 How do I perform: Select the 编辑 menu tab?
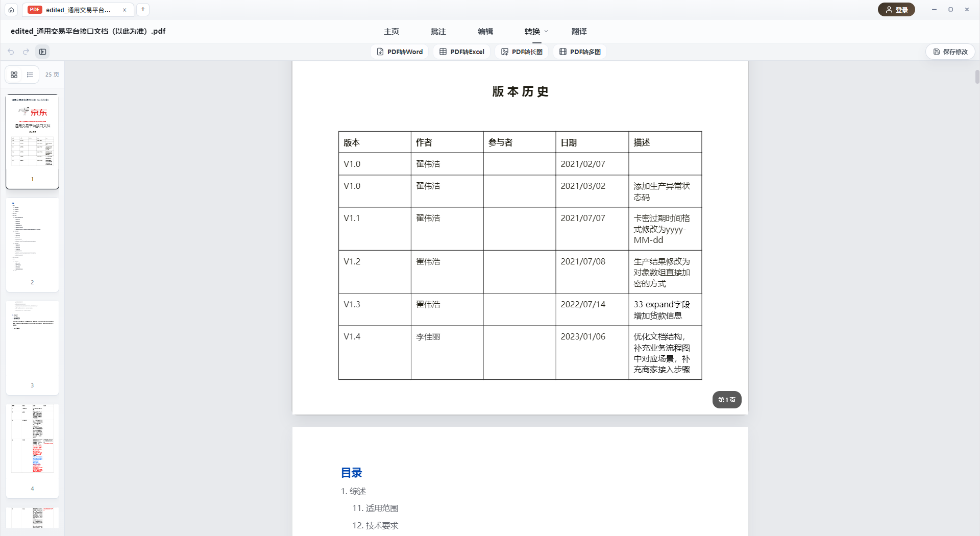click(x=485, y=31)
